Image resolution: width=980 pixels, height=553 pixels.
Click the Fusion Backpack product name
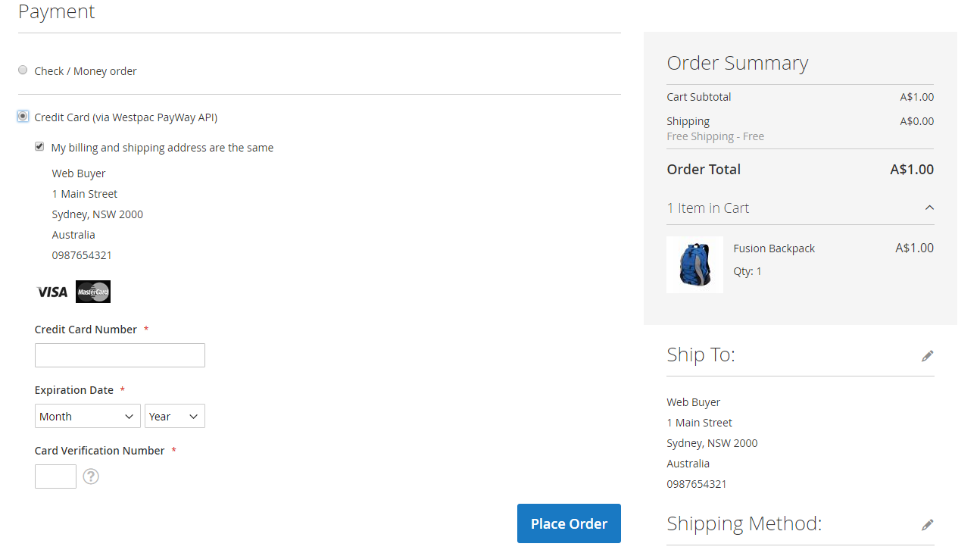point(773,248)
